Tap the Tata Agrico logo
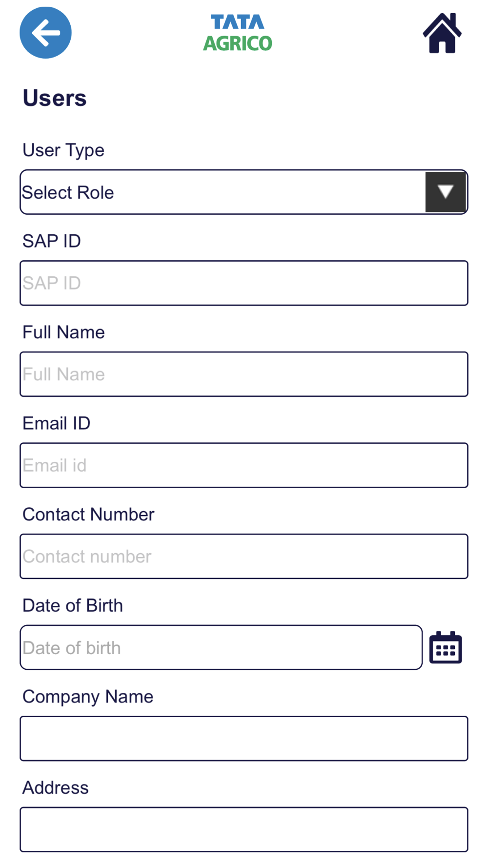This screenshot has height=868, width=488. [238, 33]
